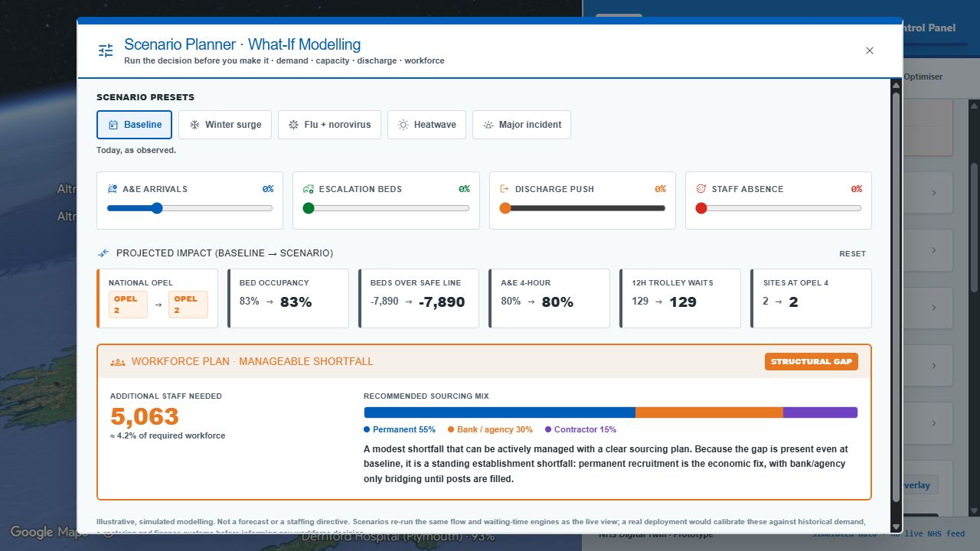Click the Projected Impact arrows icon

[103, 253]
